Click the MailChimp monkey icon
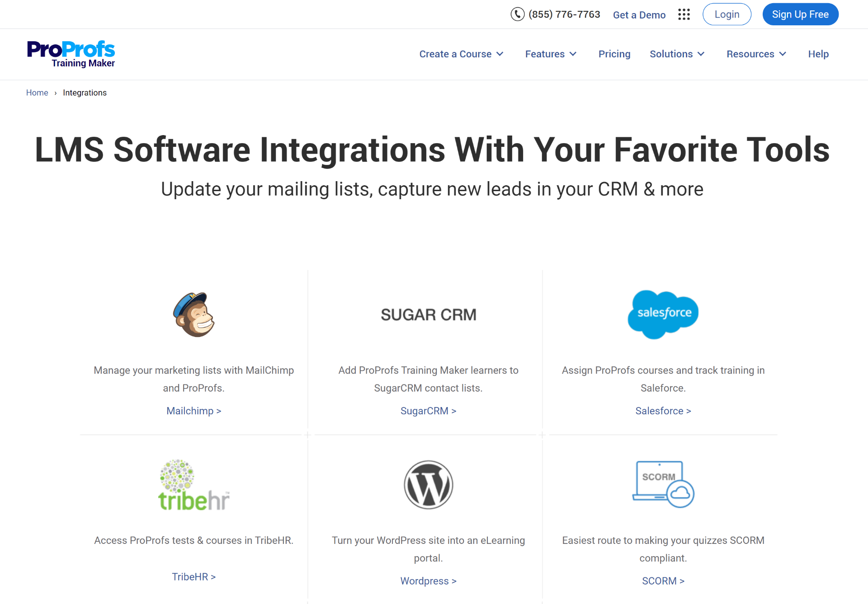The width and height of the screenshot is (868, 604). (193, 314)
